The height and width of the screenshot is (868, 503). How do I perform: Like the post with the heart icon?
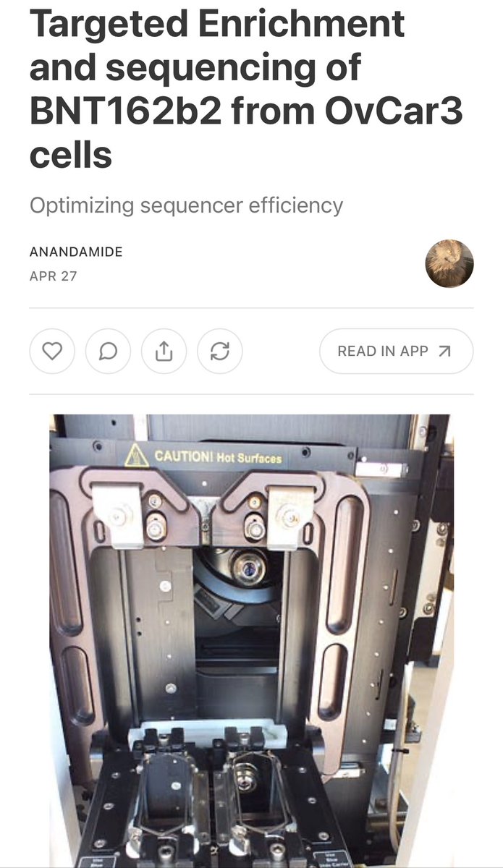[52, 352]
